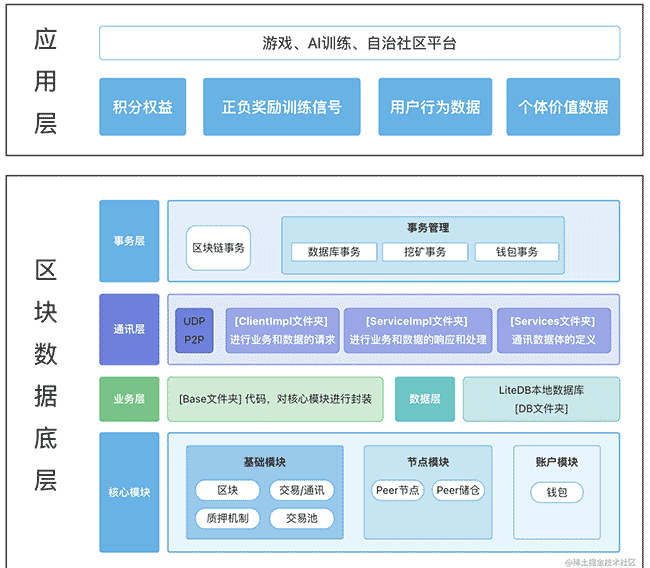
Task: Click the 用户行为数据 block
Action: 435,107
